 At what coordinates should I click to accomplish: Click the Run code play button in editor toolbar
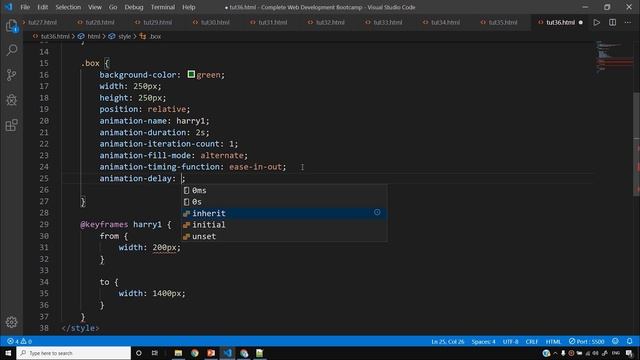tap(596, 22)
